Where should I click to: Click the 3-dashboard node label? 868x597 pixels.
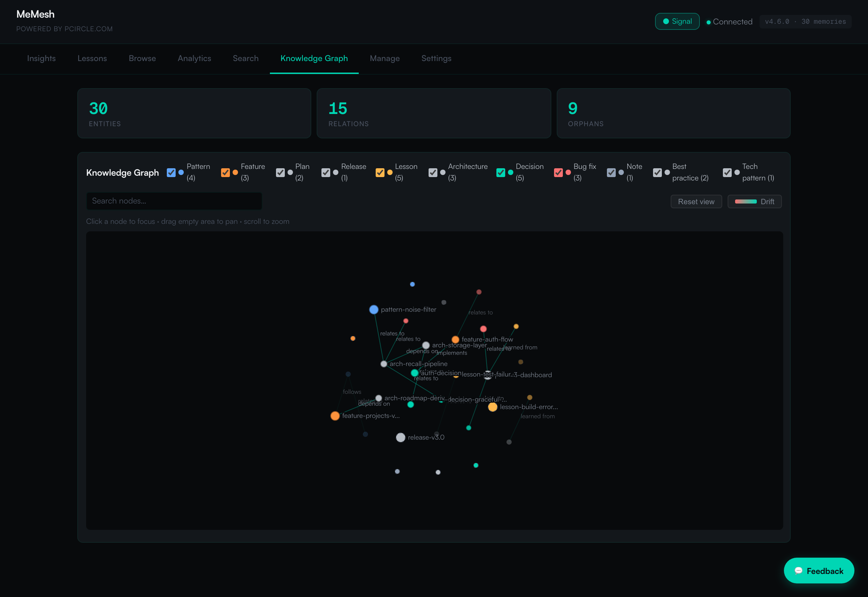click(533, 375)
